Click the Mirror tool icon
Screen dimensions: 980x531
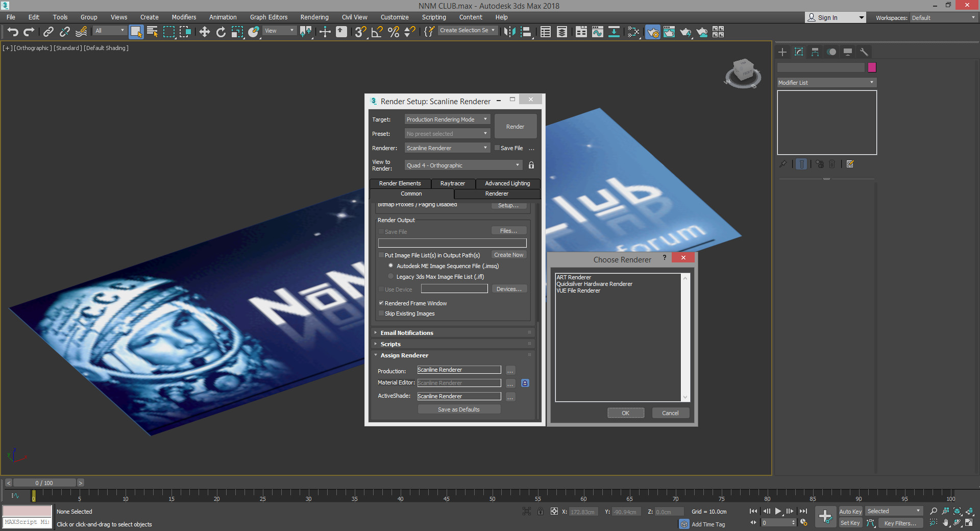509,32
